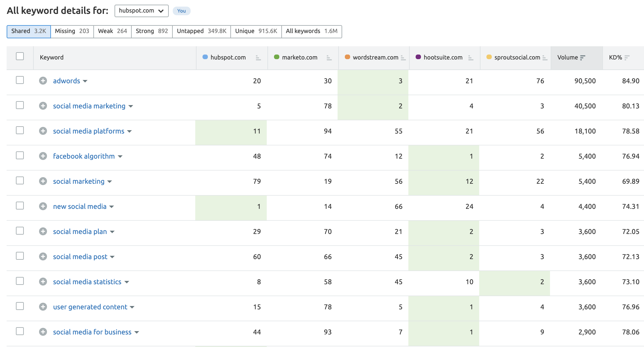Viewport: 644px width, 347px height.
Task: Sort keywords by the KD% column
Action: pos(626,57)
